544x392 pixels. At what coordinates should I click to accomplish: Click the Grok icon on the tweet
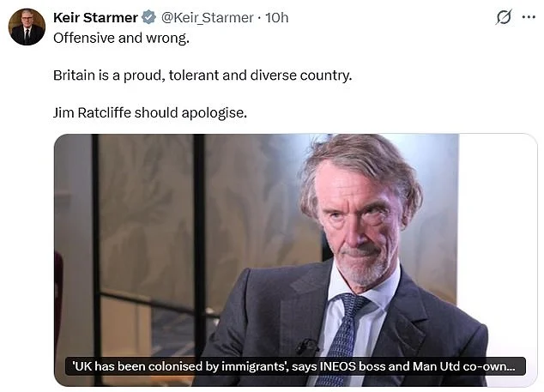(x=505, y=17)
